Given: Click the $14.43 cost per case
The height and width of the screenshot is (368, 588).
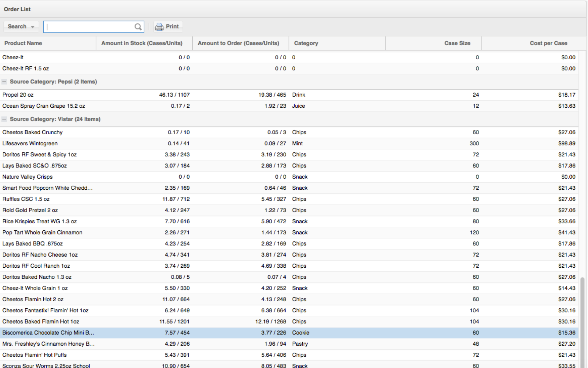Looking at the screenshot, I should pyautogui.click(x=567, y=288).
